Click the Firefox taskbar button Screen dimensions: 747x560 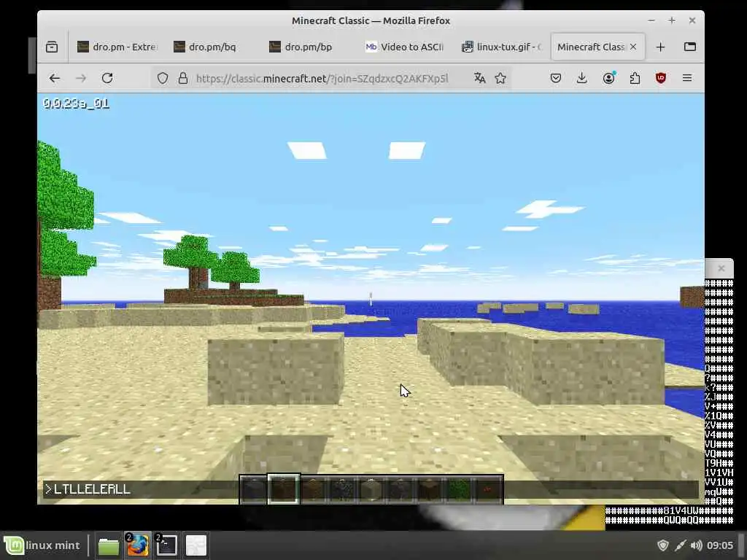click(138, 545)
